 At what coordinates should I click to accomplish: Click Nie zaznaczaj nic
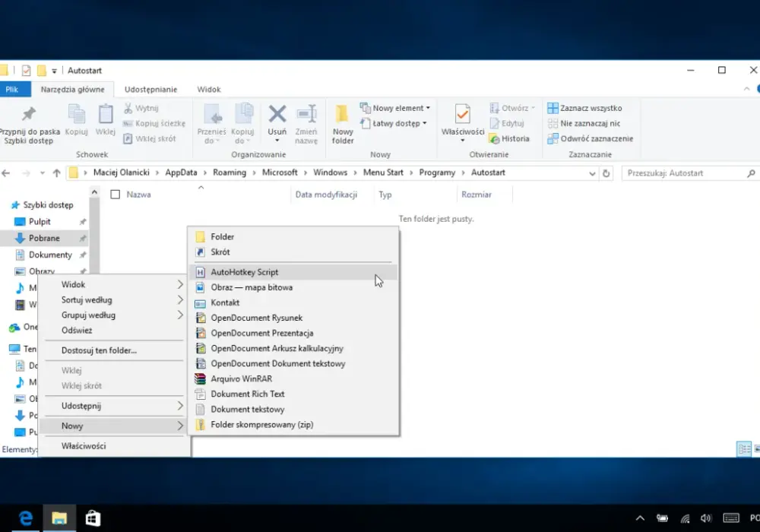tap(584, 124)
